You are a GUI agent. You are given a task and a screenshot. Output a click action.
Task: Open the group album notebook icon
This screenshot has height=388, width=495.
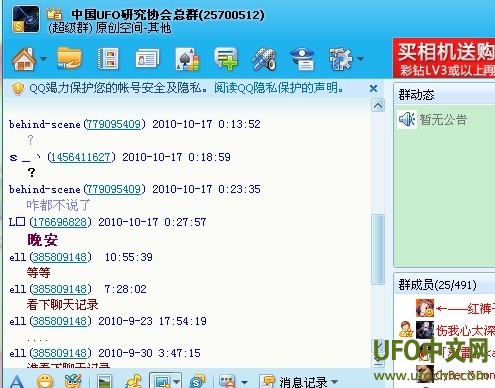pos(108,59)
